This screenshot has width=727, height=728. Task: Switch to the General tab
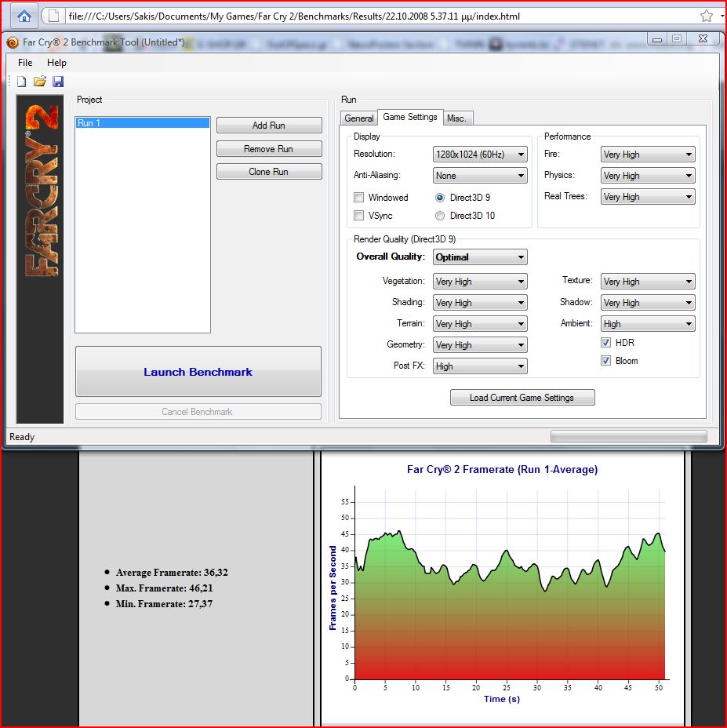(x=359, y=118)
